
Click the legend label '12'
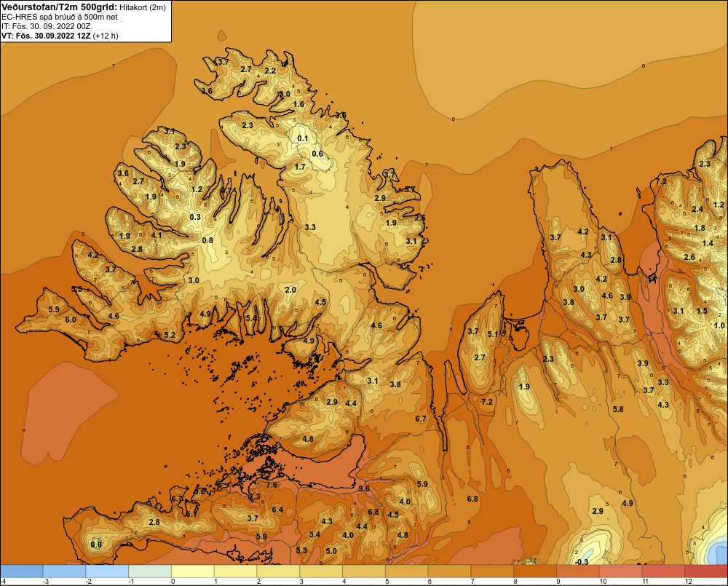pyautogui.click(x=689, y=582)
